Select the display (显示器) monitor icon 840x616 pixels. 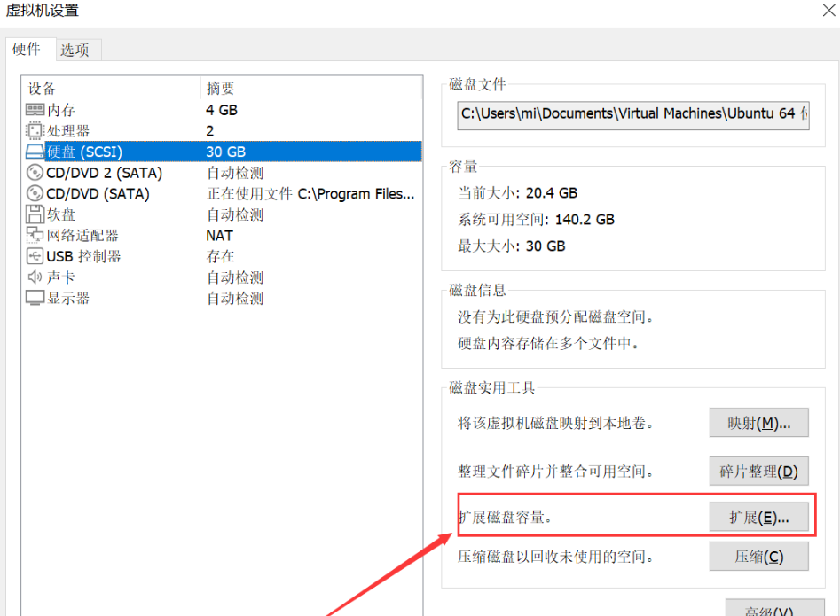click(35, 298)
